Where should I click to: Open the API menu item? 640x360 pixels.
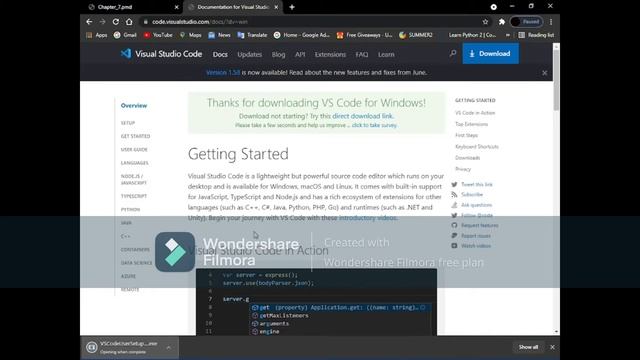tap(300, 54)
